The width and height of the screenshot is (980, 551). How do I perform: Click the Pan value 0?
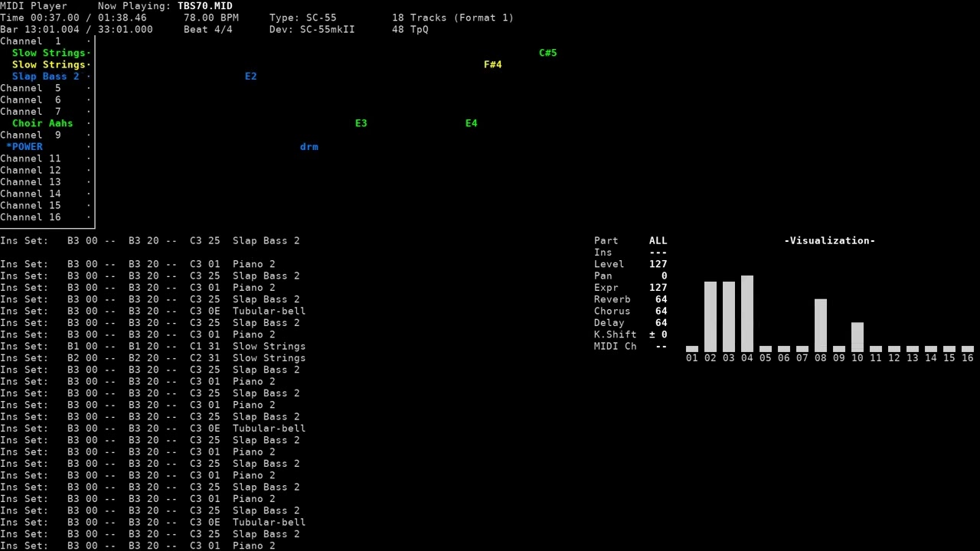[665, 275]
